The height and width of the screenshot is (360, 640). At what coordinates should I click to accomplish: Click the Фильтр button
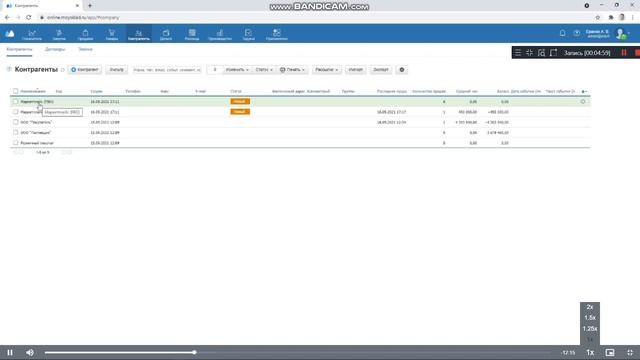point(116,70)
